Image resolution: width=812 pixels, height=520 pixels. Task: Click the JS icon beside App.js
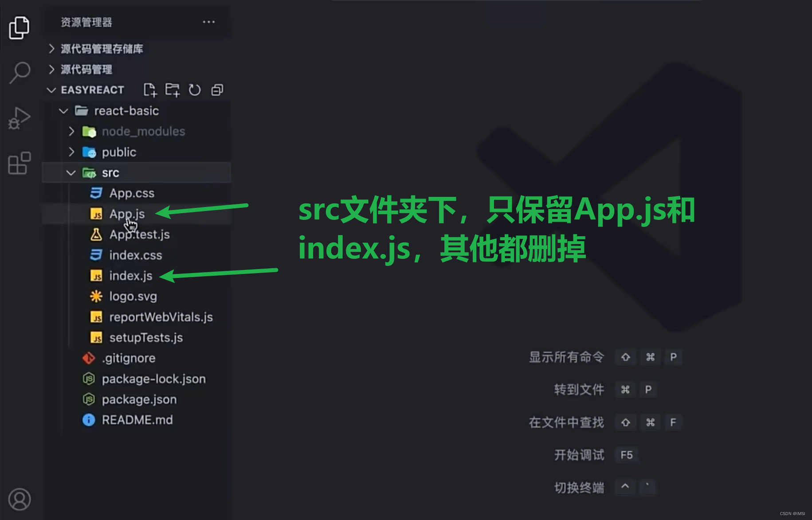96,214
